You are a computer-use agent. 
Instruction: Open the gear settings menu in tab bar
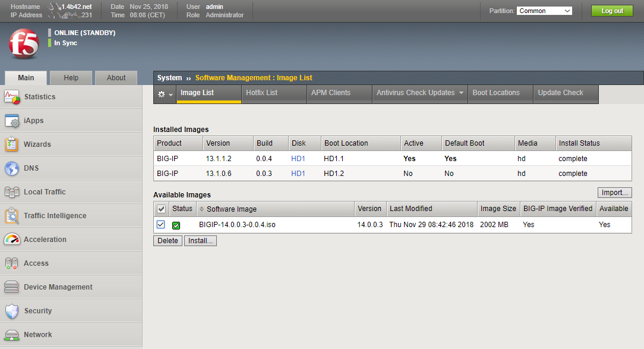[x=165, y=94]
